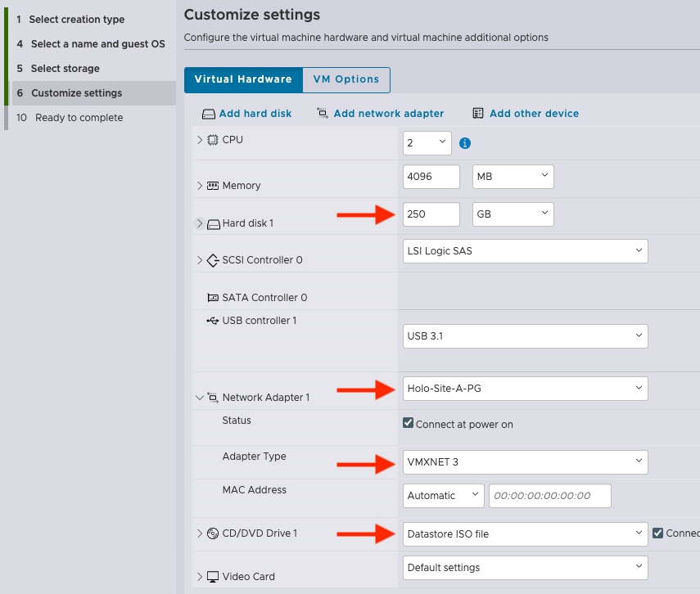Open the Holo-Site-A-PG network dropdown
This screenshot has height=594, width=700.
(x=525, y=389)
